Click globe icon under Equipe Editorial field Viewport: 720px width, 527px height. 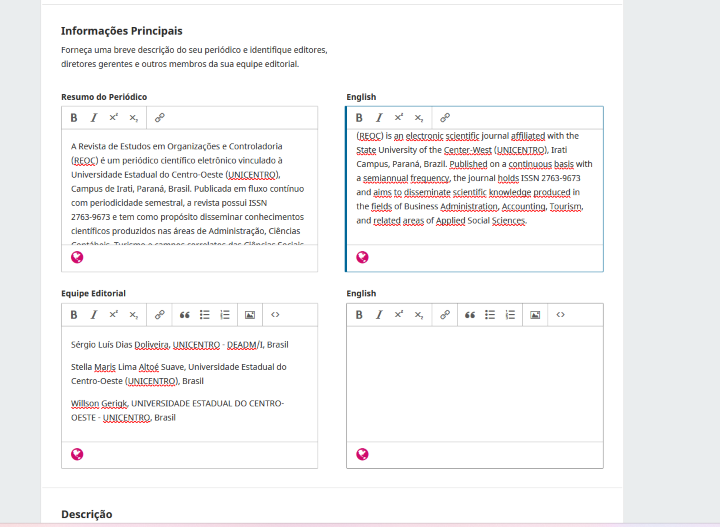coord(77,454)
